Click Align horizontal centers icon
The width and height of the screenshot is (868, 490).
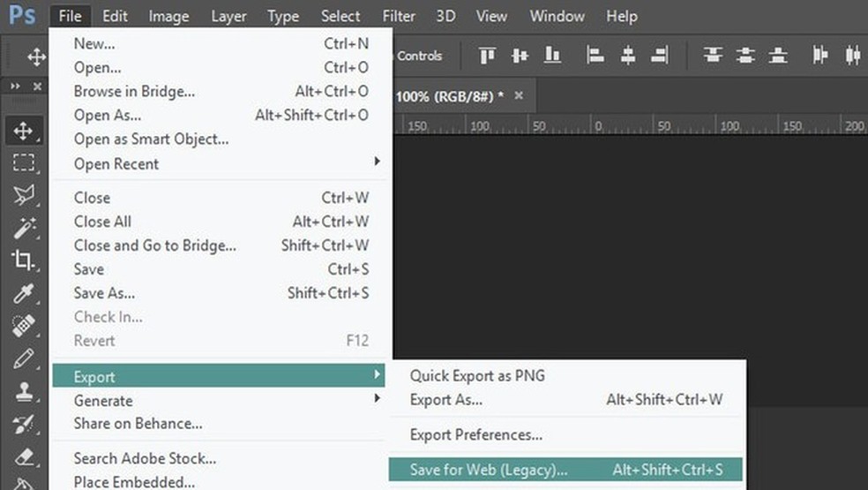click(628, 57)
